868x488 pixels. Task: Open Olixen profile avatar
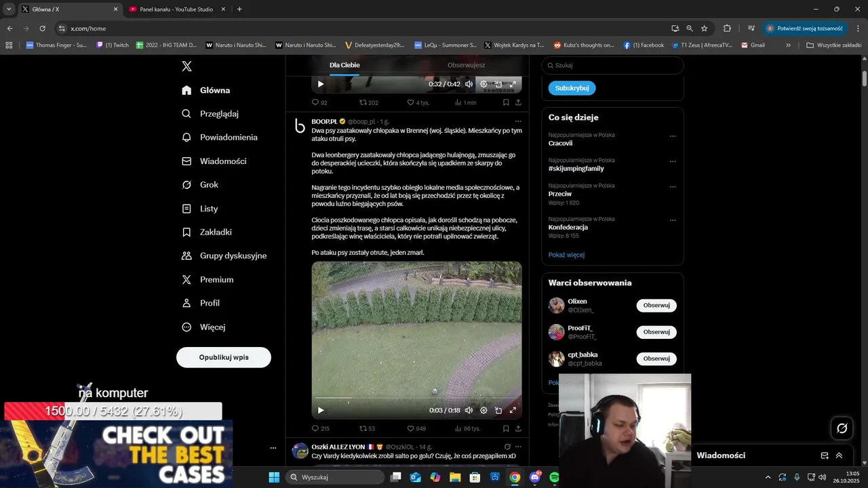pos(557,306)
